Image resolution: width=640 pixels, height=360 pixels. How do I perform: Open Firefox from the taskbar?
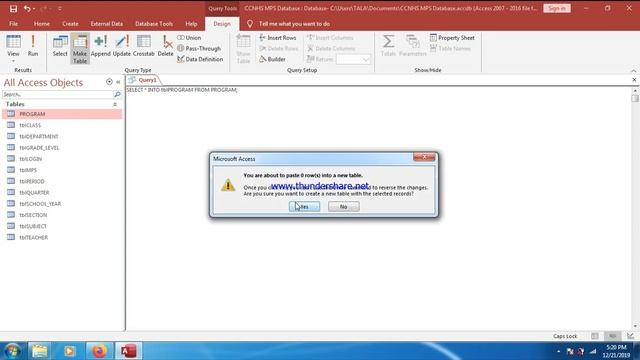(99, 351)
